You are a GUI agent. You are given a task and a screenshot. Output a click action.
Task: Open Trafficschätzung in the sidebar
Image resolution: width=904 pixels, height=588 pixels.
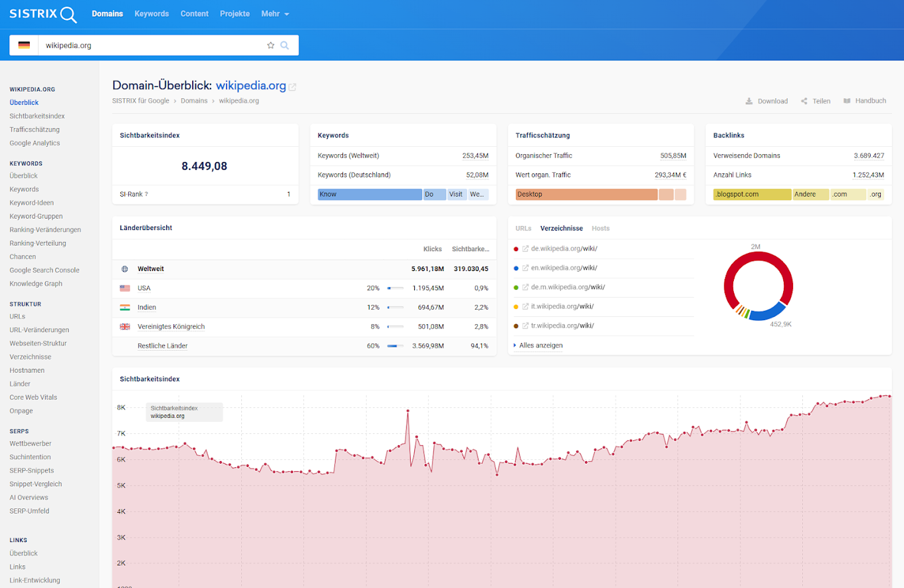(35, 130)
